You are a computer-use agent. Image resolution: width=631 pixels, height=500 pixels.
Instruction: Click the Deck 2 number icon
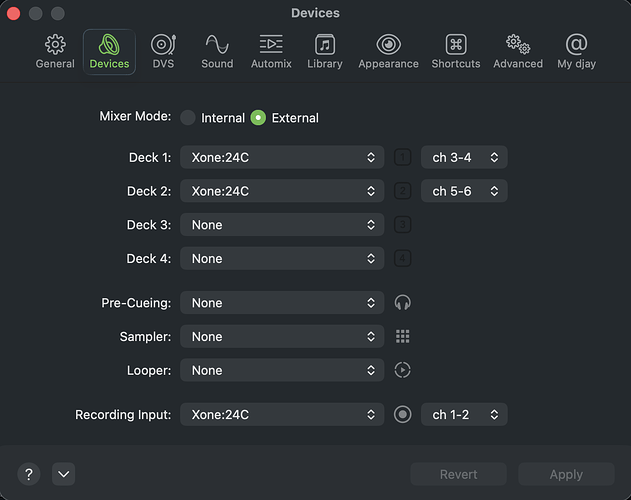pyautogui.click(x=402, y=191)
